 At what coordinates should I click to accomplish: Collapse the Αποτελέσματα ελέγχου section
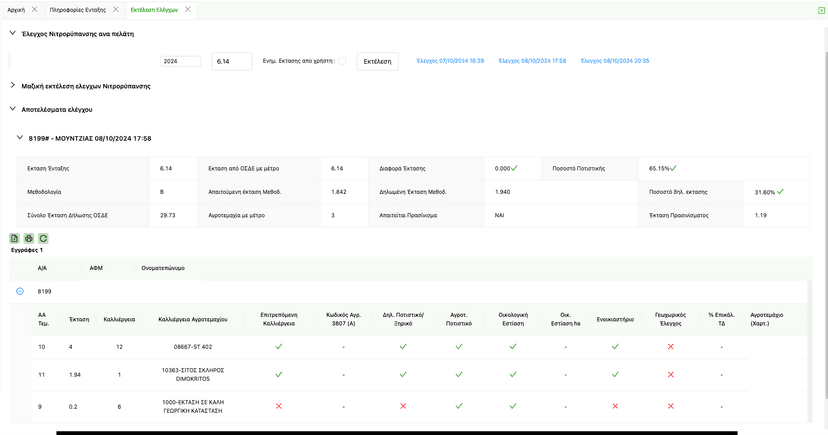tap(13, 109)
